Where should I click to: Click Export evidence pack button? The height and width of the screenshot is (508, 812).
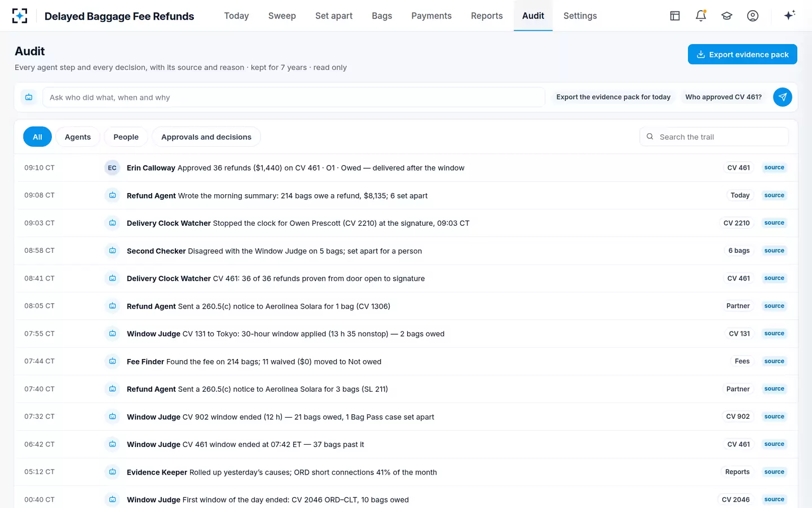point(743,54)
